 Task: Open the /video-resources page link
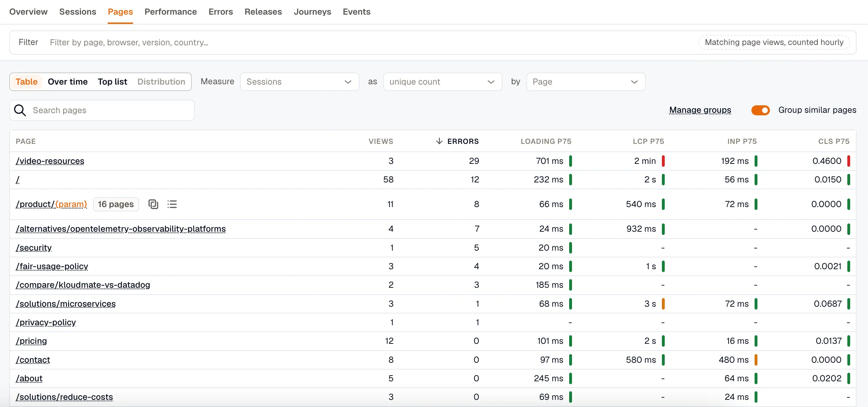[50, 161]
